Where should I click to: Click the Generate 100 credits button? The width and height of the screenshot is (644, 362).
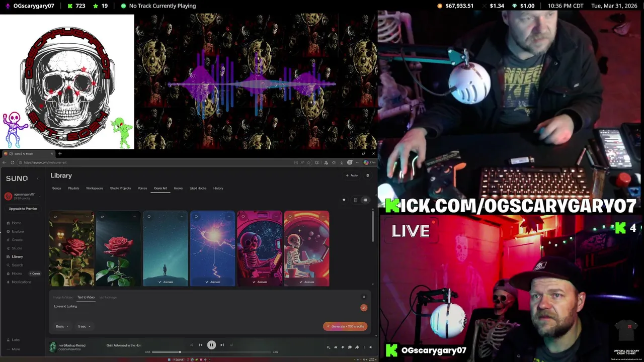(345, 326)
